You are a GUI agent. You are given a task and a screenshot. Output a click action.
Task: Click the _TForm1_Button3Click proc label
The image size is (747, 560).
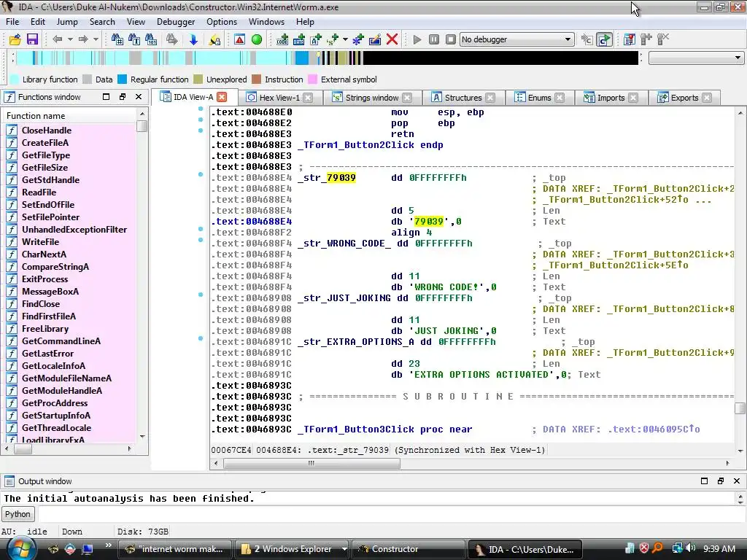tap(355, 429)
